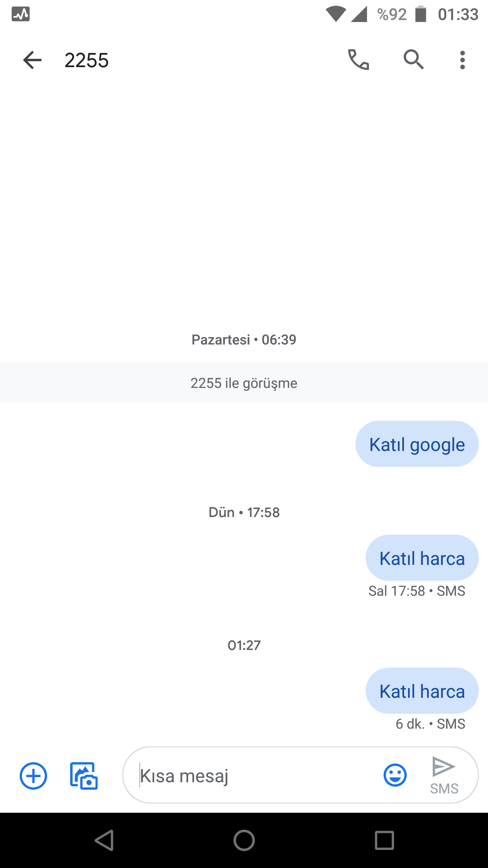Image resolution: width=488 pixels, height=868 pixels.
Task: Open the emoji picker
Action: pos(395,775)
